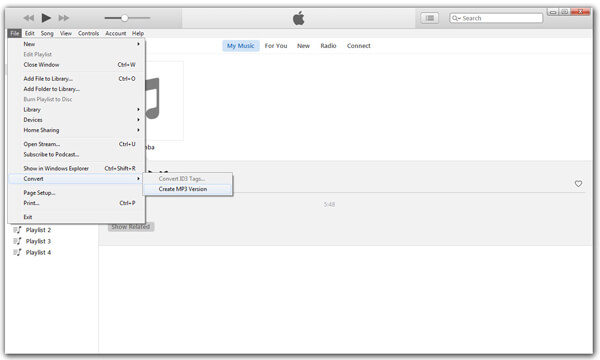Viewport: 600px width, 360px height.
Task: Click the Apple logo in the header
Action: pos(298,18)
